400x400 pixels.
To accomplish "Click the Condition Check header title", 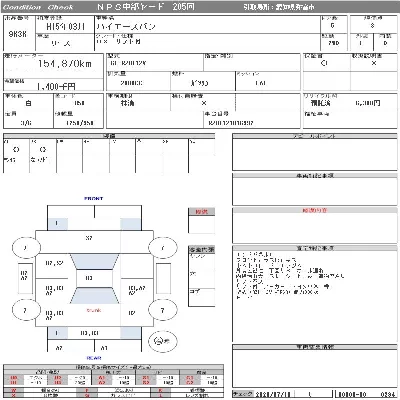I will [x=38, y=7].
